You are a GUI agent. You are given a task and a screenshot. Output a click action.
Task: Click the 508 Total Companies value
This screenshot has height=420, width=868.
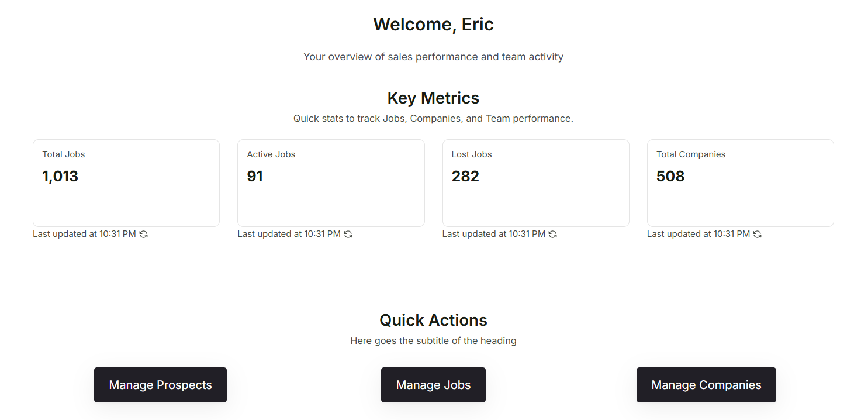click(x=670, y=176)
